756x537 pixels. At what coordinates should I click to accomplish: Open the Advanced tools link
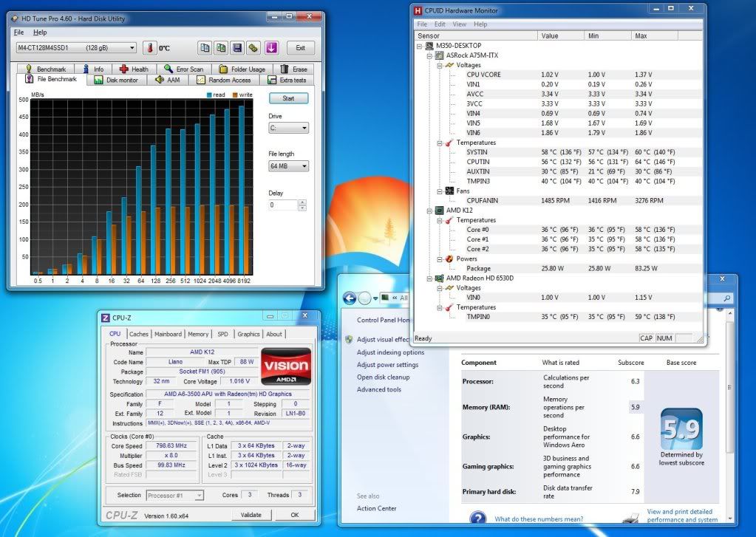[x=379, y=389]
